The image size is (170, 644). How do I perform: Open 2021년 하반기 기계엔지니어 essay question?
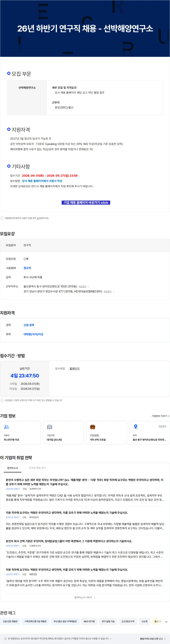click(69, 541)
